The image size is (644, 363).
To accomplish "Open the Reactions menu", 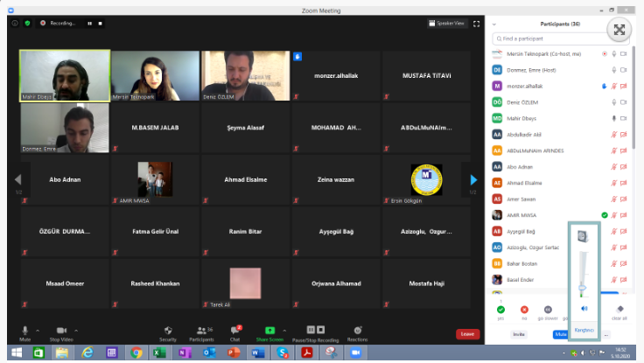I will tap(357, 333).
